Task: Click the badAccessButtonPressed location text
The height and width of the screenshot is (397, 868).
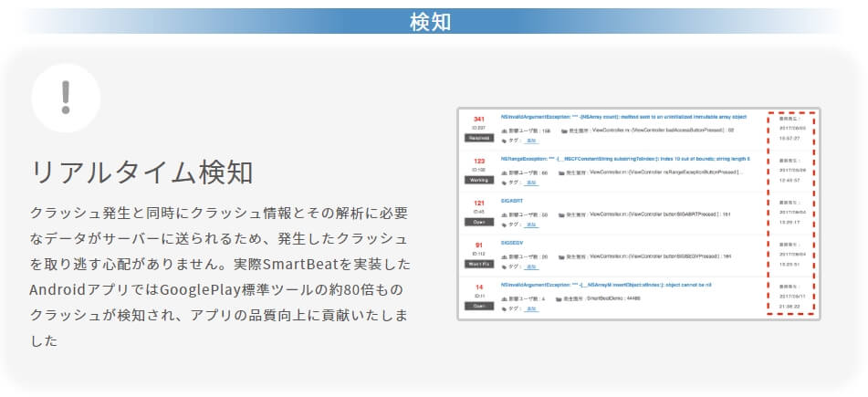Action: pyautogui.click(x=664, y=131)
